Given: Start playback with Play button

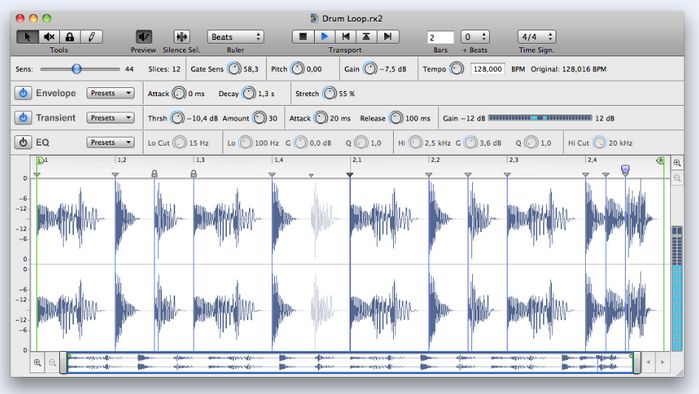Looking at the screenshot, I should [x=324, y=37].
